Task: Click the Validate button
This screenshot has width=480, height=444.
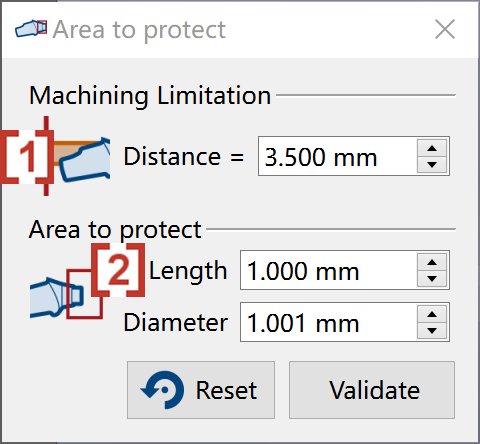Action: [x=372, y=390]
